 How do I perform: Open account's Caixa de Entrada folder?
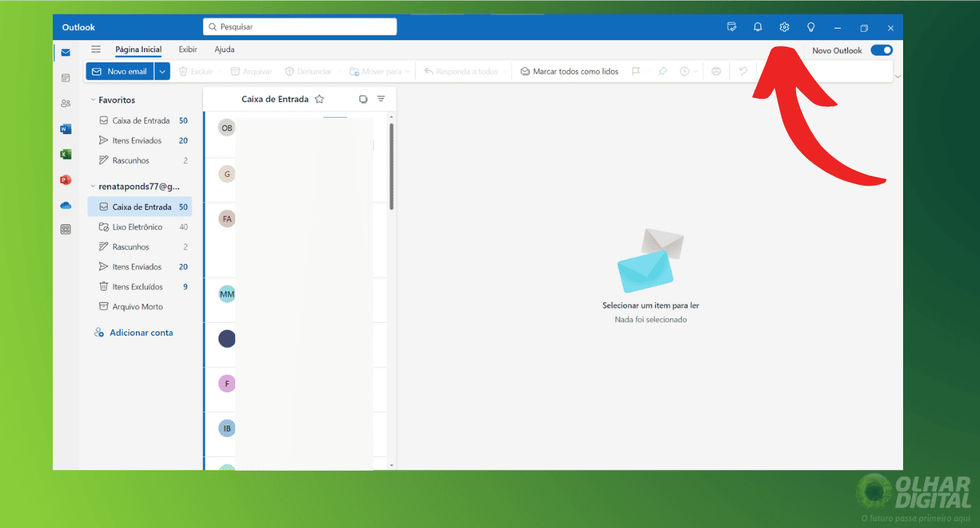[x=139, y=207]
